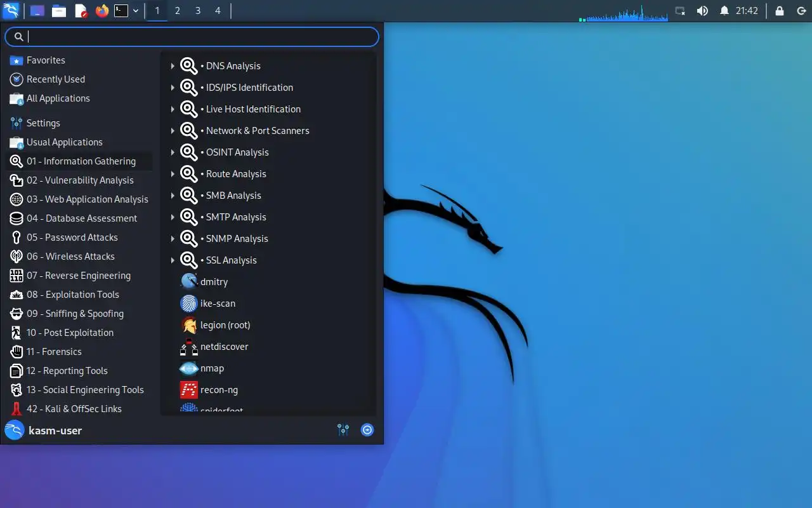Open the terminal emulator panel icon
812x508 pixels.
pos(121,11)
